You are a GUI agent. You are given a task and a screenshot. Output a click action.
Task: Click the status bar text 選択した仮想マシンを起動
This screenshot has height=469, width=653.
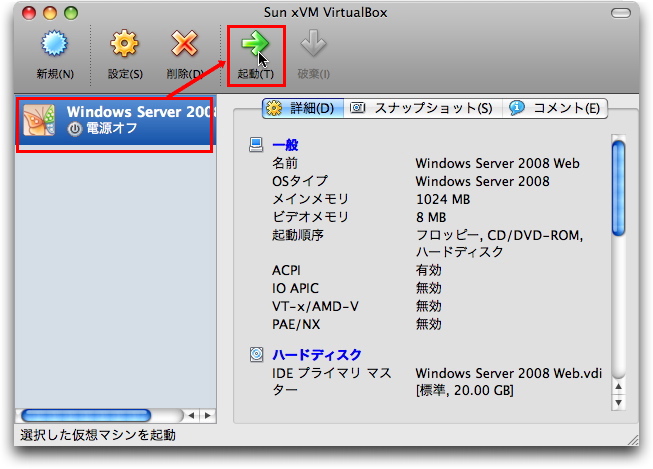[98, 435]
